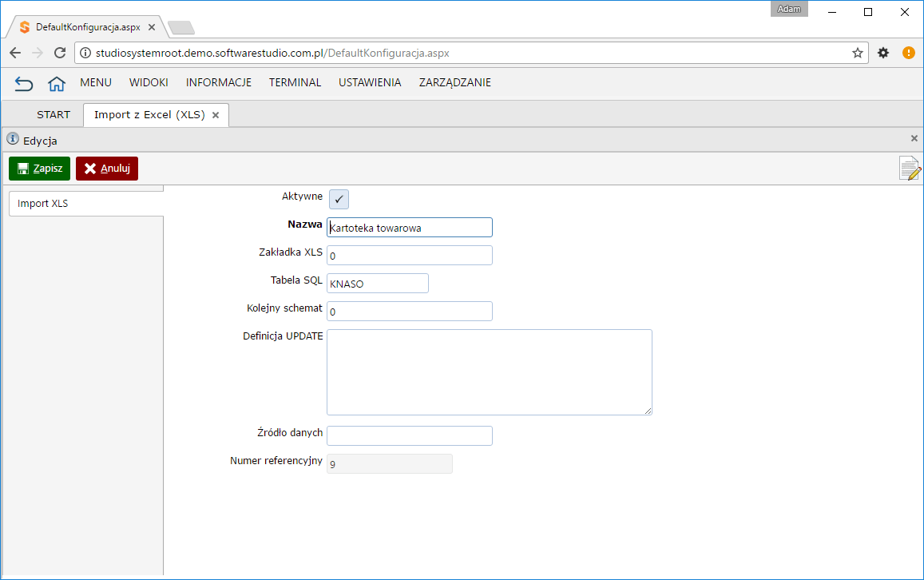Click the Tabela SQL field
This screenshot has height=580, width=924.
[378, 284]
